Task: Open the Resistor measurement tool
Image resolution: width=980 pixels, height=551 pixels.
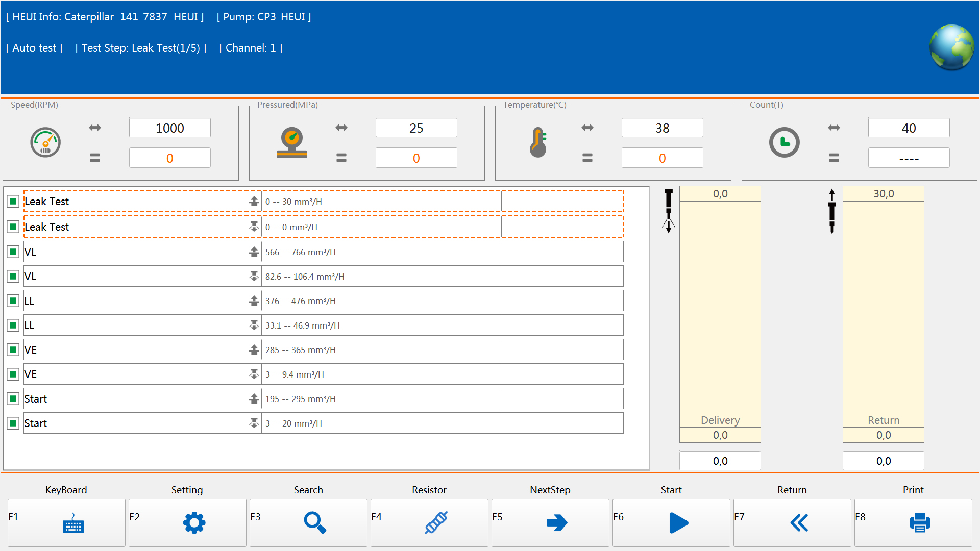Action: pyautogui.click(x=436, y=522)
